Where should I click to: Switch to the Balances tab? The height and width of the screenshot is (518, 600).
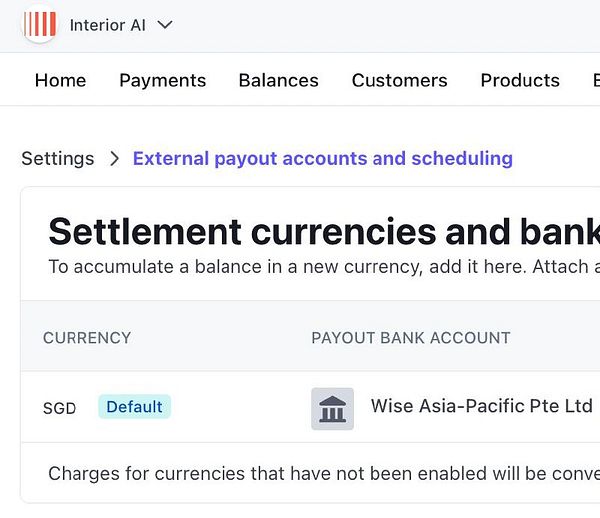278,80
